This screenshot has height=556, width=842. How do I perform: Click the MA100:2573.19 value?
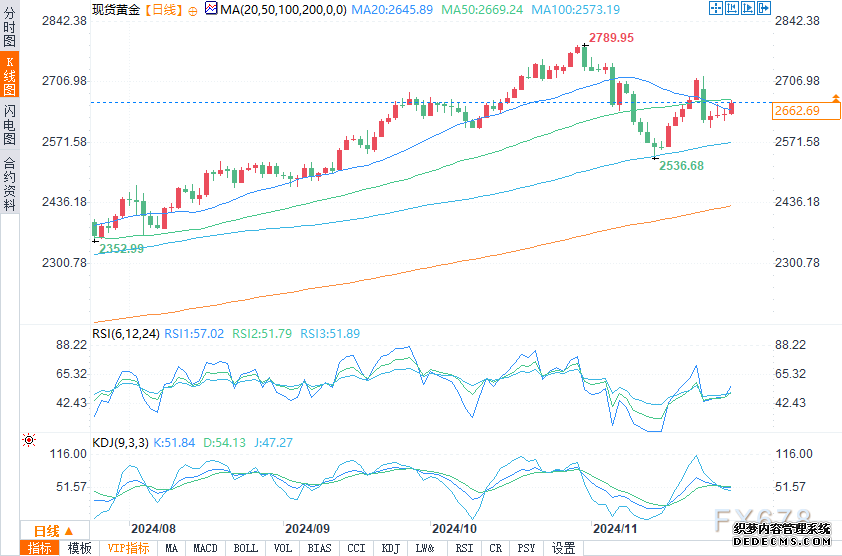pyautogui.click(x=575, y=10)
